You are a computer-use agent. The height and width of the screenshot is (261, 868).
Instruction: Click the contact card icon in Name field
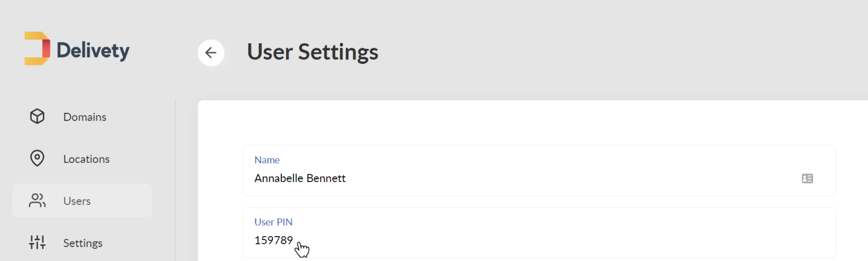tap(808, 178)
